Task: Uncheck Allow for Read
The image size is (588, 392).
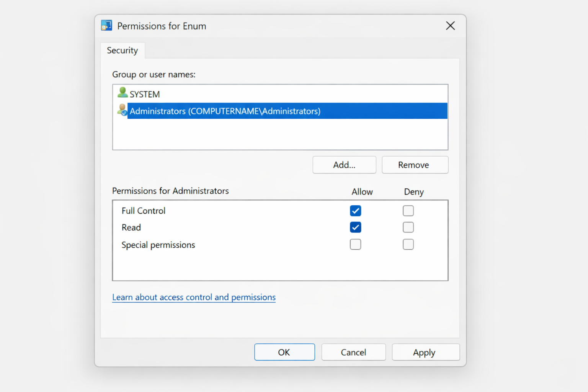Action: [x=355, y=227]
